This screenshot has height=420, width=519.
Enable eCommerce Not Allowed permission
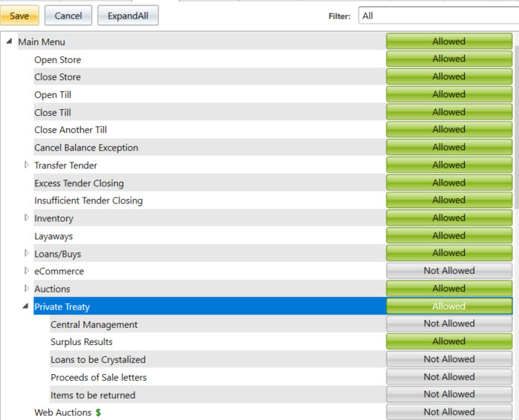pyautogui.click(x=449, y=271)
